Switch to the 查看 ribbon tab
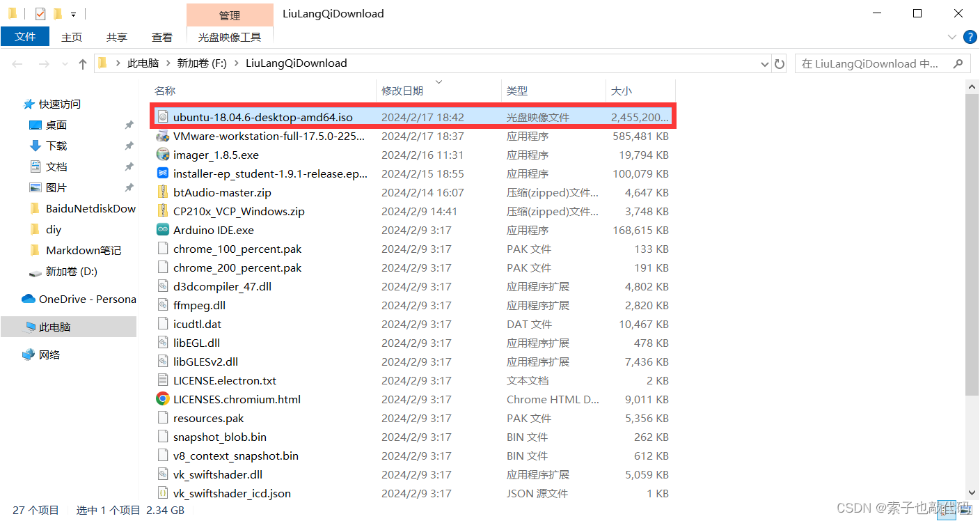980x521 pixels. [162, 37]
